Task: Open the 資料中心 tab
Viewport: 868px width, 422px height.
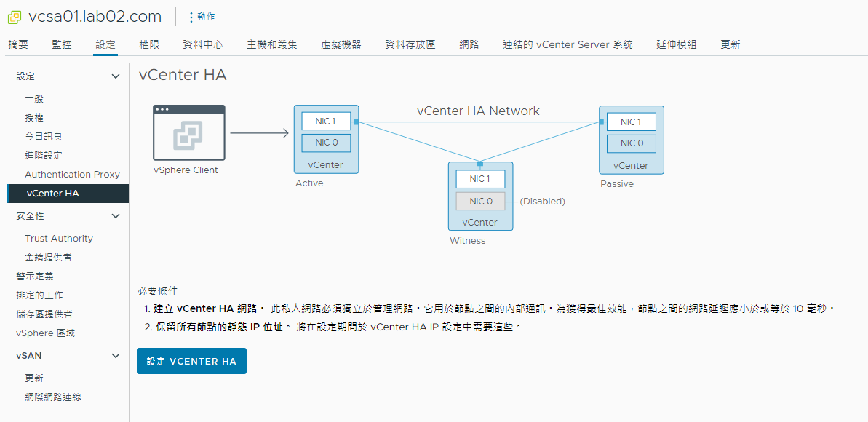Action: 202,45
